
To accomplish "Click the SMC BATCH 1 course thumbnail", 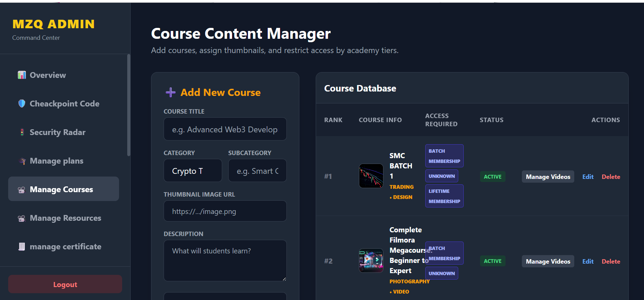I will (371, 176).
